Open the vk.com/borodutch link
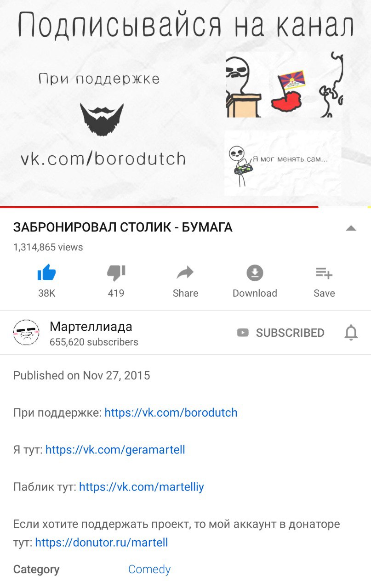The width and height of the screenshot is (371, 588). coord(171,413)
